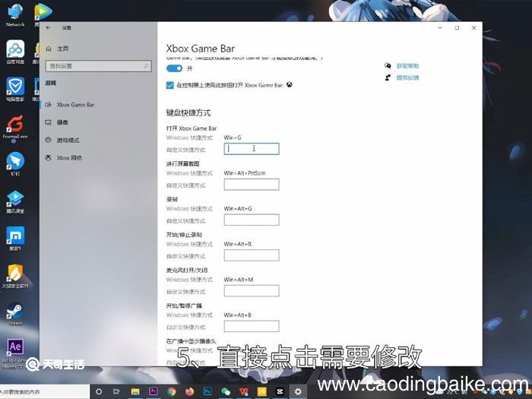Open the CapCut icon on the taskbar
This screenshot has height=399, width=532.
(x=280, y=391)
